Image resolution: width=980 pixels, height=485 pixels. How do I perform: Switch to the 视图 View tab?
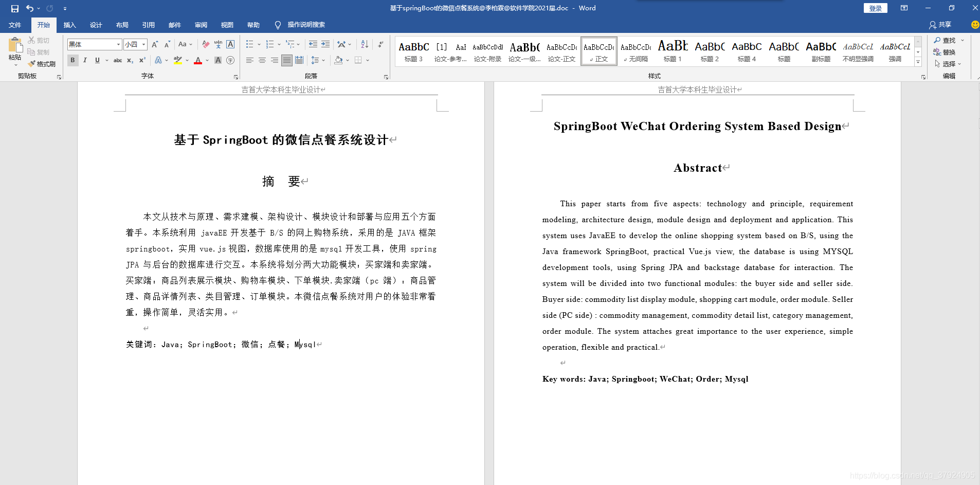point(227,25)
